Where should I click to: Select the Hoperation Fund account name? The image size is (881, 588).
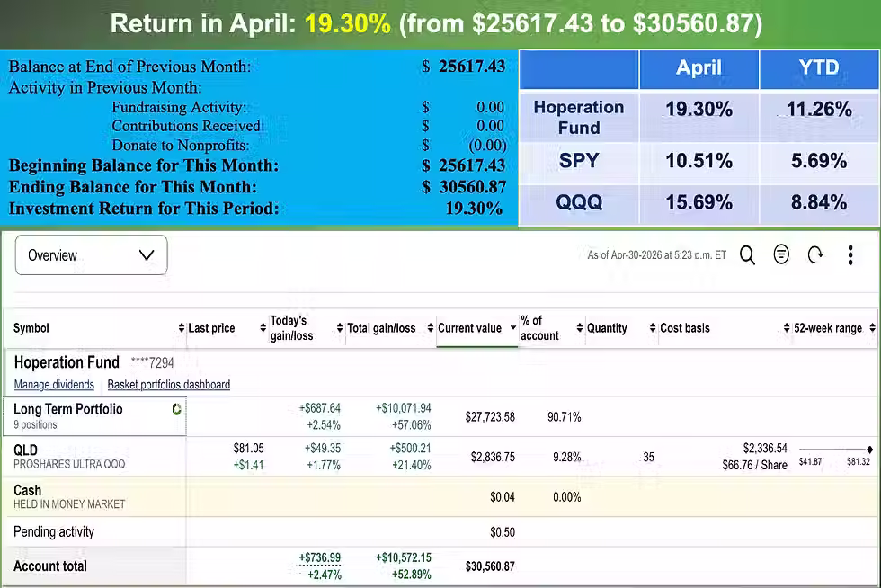[67, 362]
